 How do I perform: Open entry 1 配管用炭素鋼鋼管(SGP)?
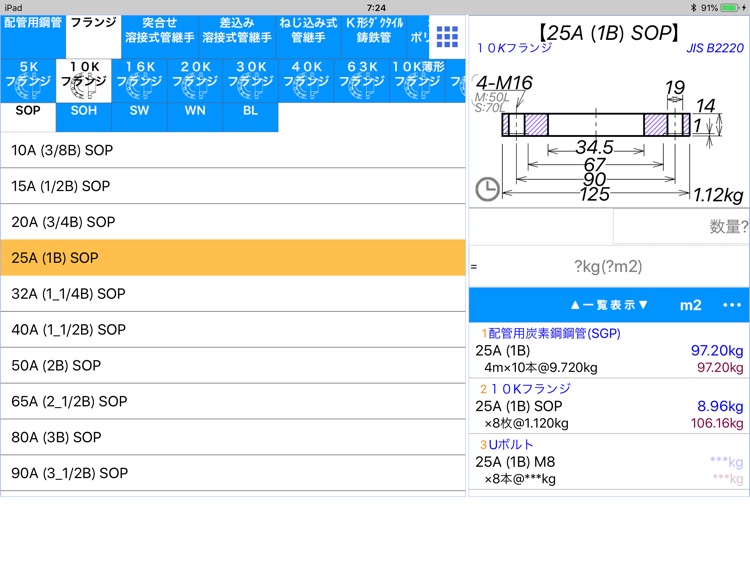click(x=608, y=351)
